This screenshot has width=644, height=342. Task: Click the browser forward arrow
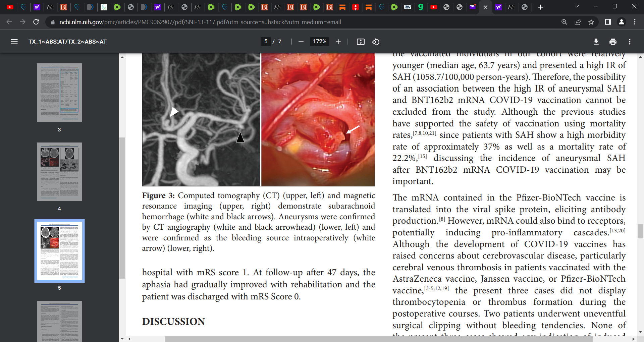click(x=22, y=22)
